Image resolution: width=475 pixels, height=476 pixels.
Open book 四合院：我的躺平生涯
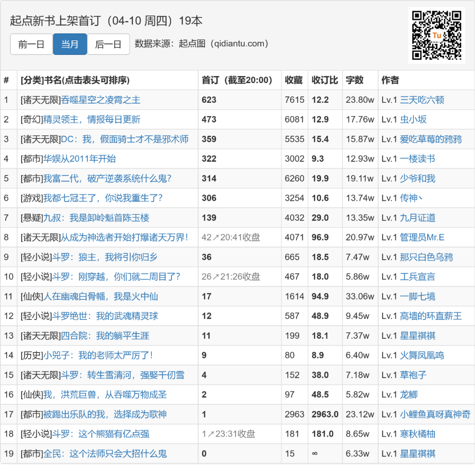pyautogui.click(x=105, y=336)
